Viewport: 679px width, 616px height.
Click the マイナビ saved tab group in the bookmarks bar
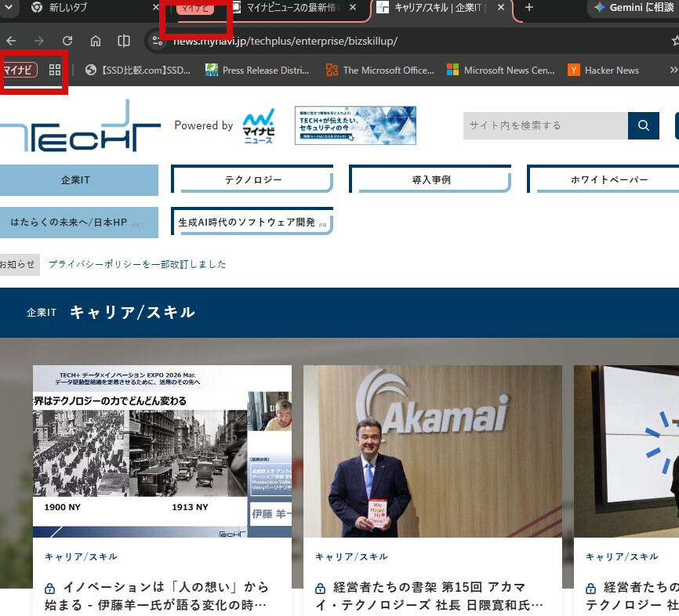pos(18,70)
